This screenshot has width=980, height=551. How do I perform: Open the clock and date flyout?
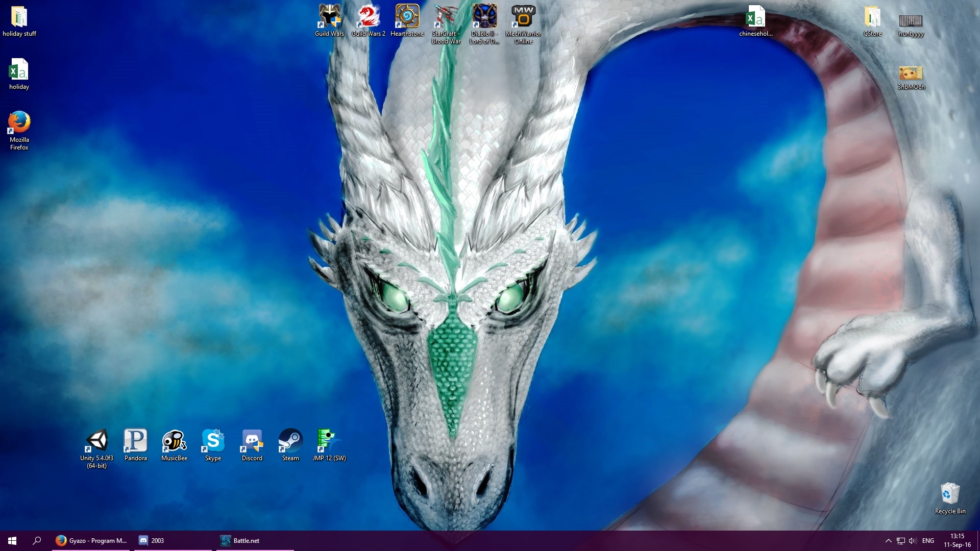tap(957, 541)
